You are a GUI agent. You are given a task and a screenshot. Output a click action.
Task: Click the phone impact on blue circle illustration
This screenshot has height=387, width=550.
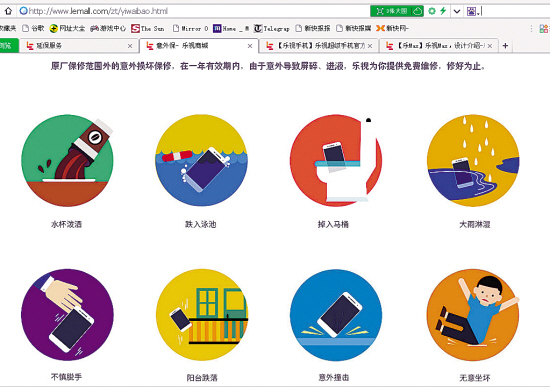[x=336, y=315]
